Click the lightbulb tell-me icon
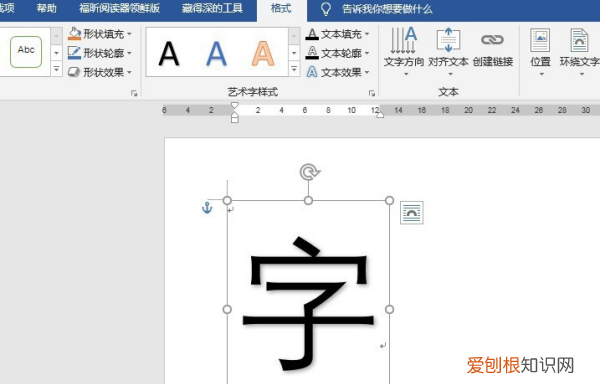The image size is (600, 384). [x=326, y=9]
